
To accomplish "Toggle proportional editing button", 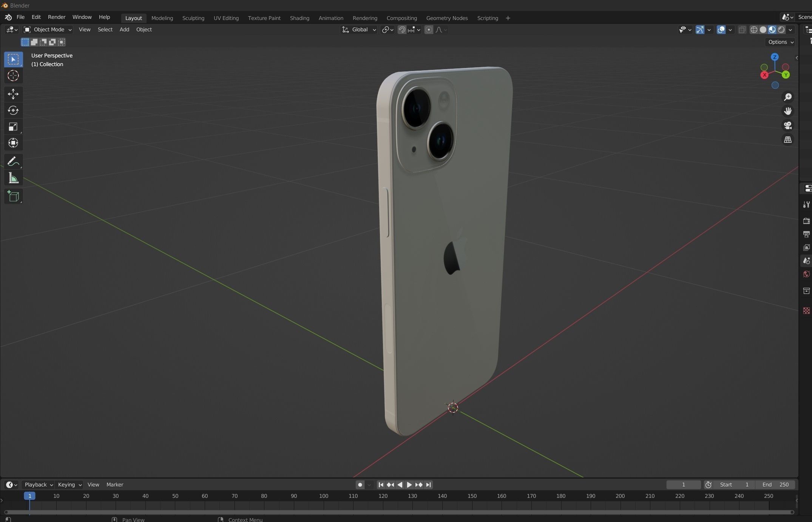I will pyautogui.click(x=429, y=29).
